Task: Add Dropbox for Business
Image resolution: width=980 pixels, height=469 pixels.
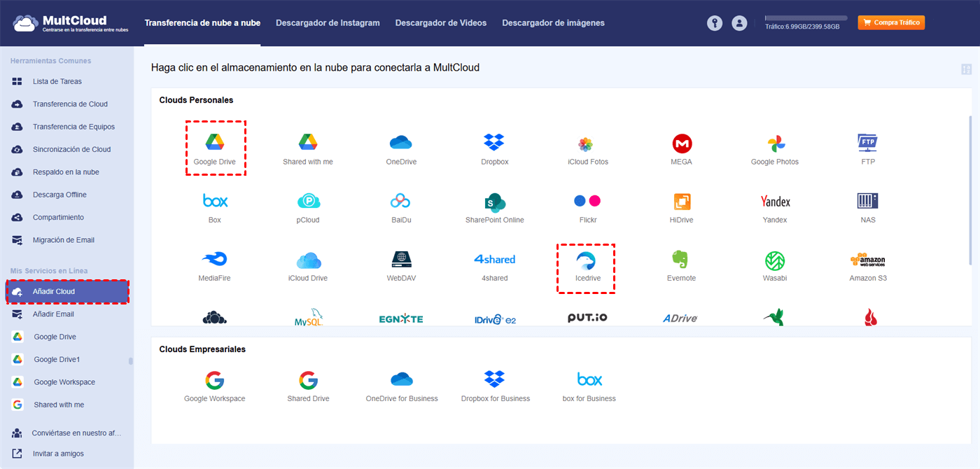Action: pyautogui.click(x=495, y=379)
